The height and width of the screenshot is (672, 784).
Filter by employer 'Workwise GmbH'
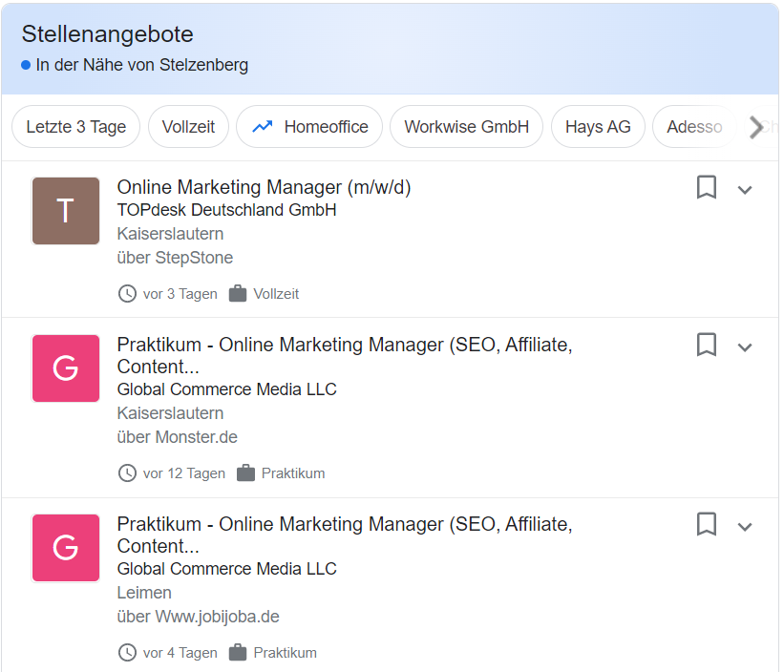467,127
